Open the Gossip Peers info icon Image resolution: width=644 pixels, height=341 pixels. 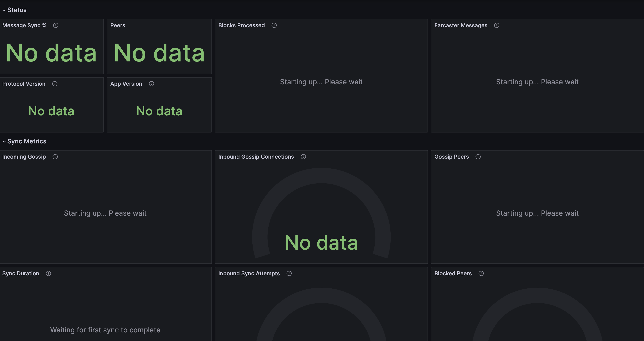click(x=478, y=157)
